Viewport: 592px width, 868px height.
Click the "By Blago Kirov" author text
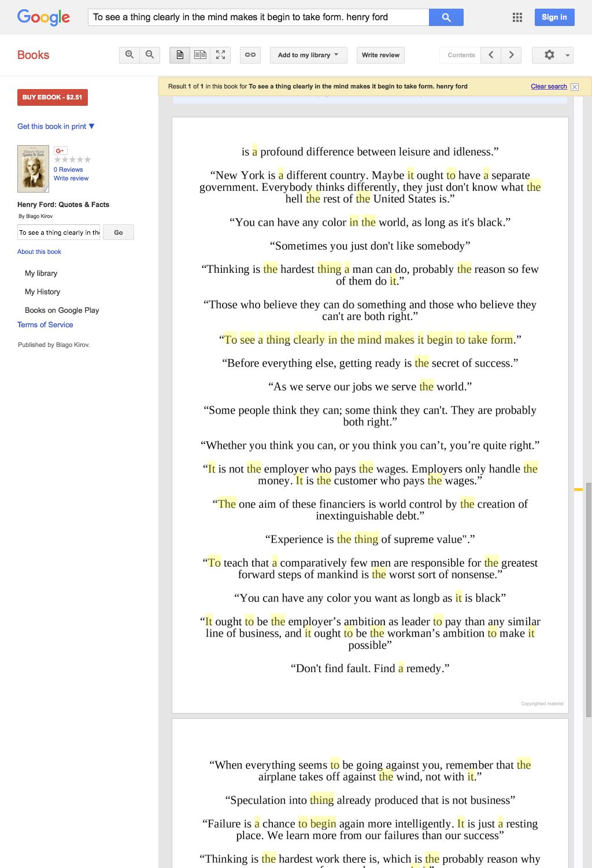coord(35,216)
